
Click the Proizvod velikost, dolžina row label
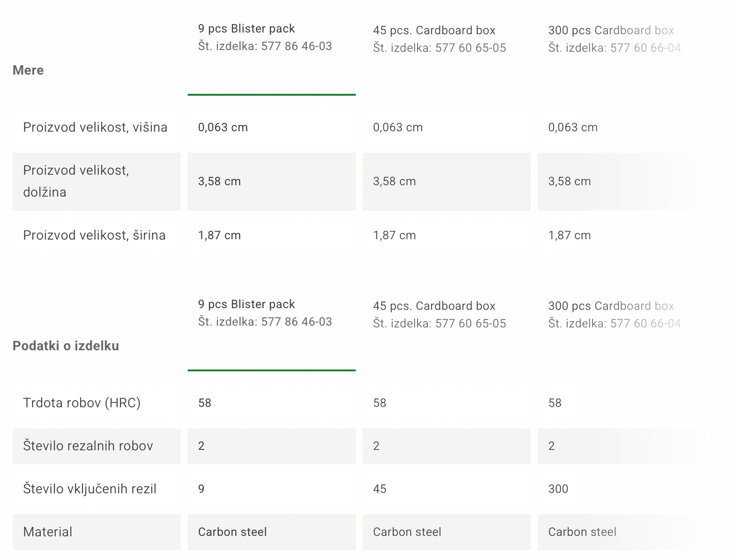[76, 181]
